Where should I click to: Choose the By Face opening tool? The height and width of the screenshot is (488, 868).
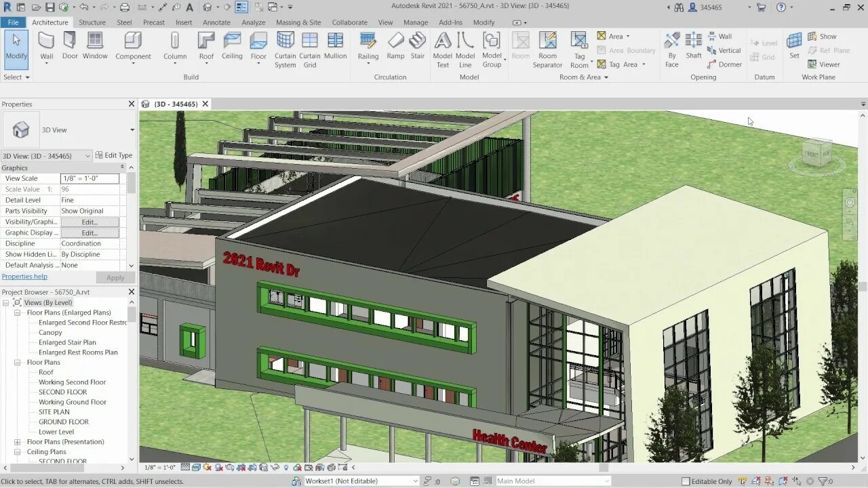(x=671, y=50)
